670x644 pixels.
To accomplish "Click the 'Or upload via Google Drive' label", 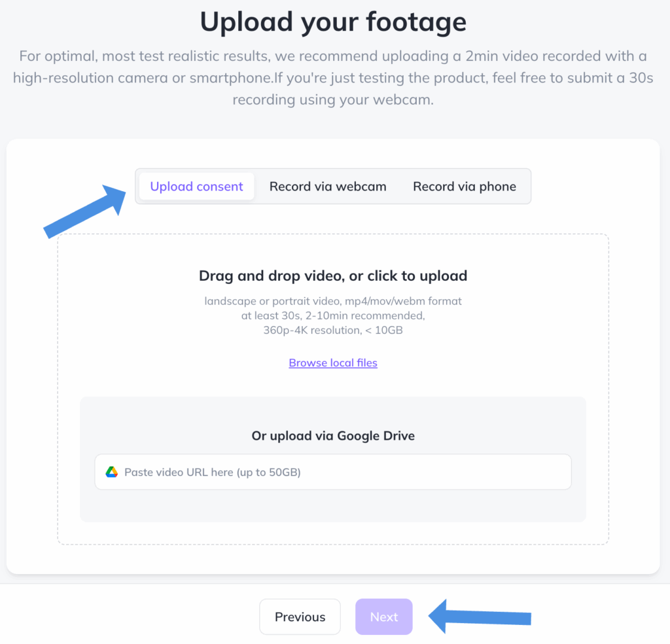I will click(x=333, y=435).
